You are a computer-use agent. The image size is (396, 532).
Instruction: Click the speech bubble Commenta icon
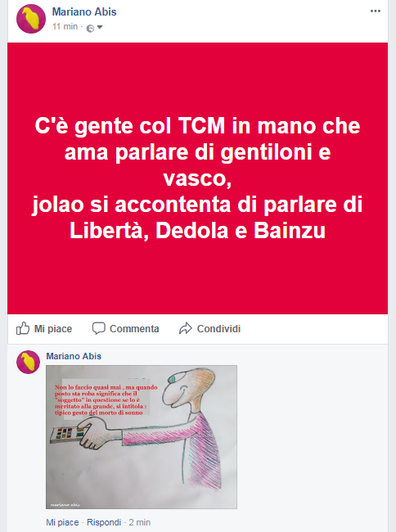(99, 328)
